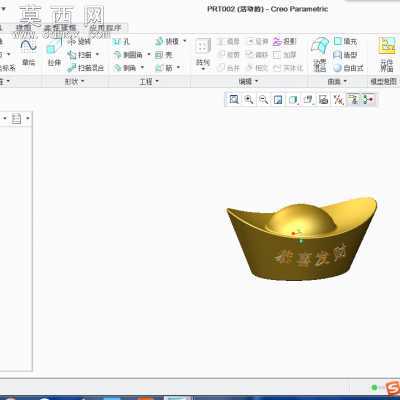
Task: Expand the Editing (编辑) group menu
Action: tap(248, 81)
